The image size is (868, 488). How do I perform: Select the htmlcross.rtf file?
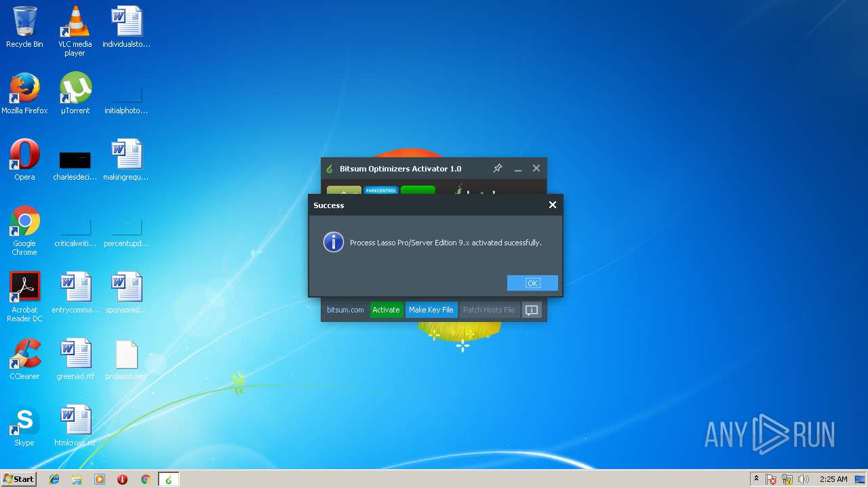(x=75, y=426)
